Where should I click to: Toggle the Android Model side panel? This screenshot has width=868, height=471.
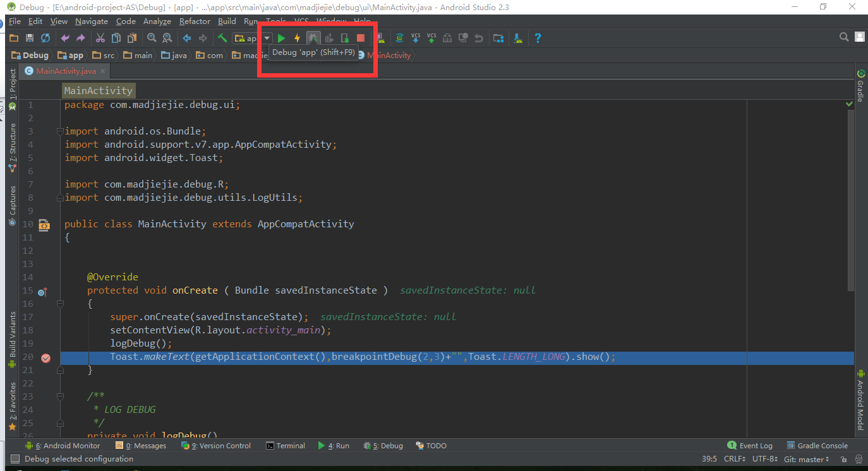point(860,401)
